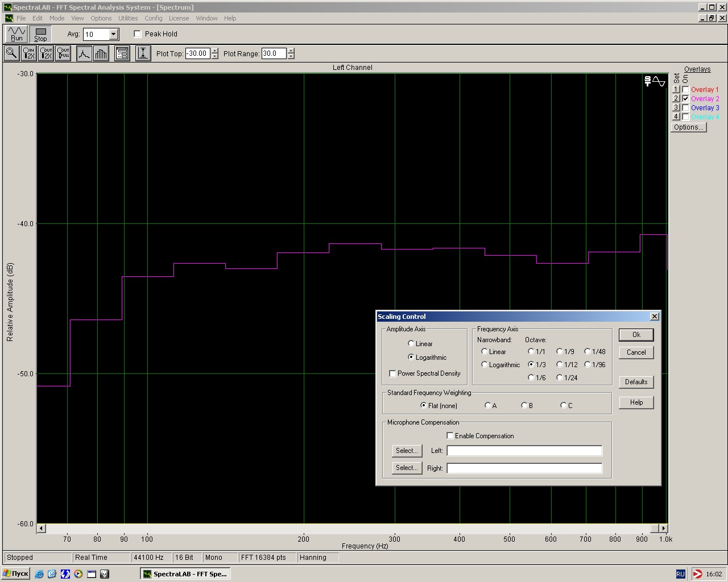Click the Zoom In 2X icon
728x582 pixels.
pyautogui.click(x=28, y=53)
